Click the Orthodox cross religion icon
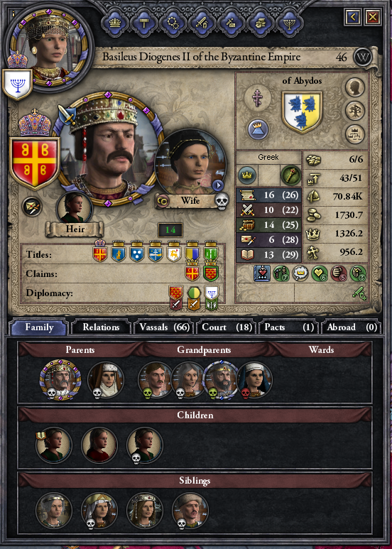 tap(258, 97)
